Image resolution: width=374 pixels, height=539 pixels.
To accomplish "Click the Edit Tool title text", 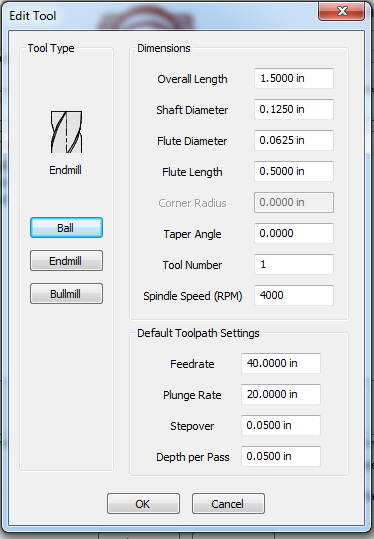I will [x=33, y=16].
